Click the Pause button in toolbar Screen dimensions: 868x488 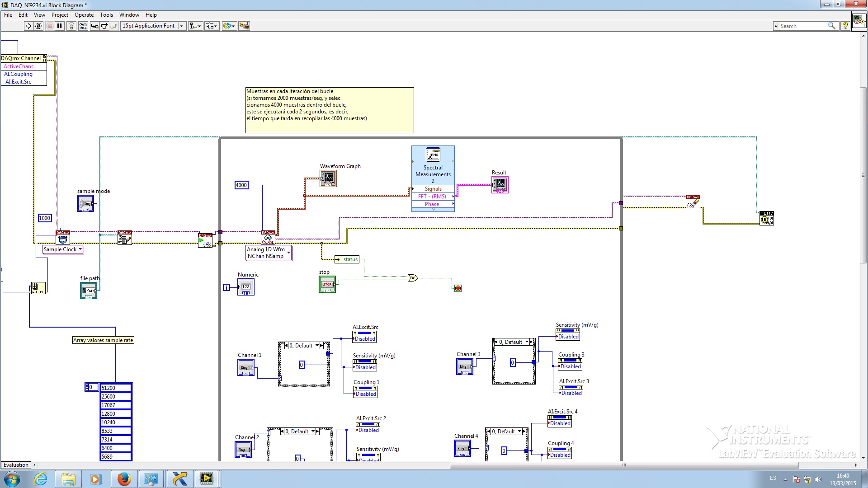coord(60,26)
